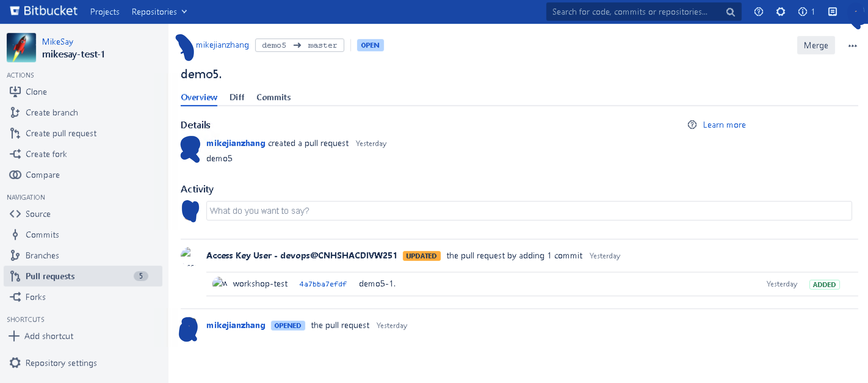Select Pull requests in the navigation
The height and width of the screenshot is (383, 868).
[50, 276]
